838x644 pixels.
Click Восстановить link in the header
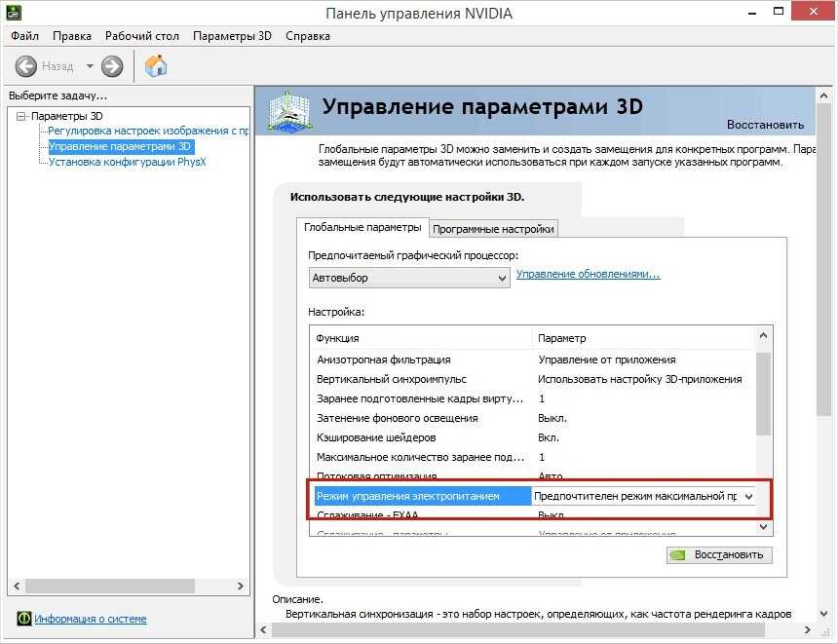click(765, 125)
